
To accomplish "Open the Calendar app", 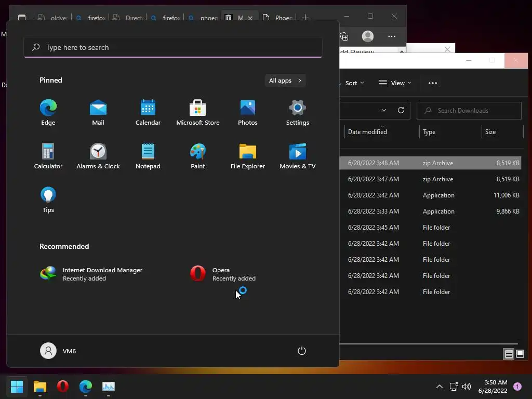I will point(148,113).
